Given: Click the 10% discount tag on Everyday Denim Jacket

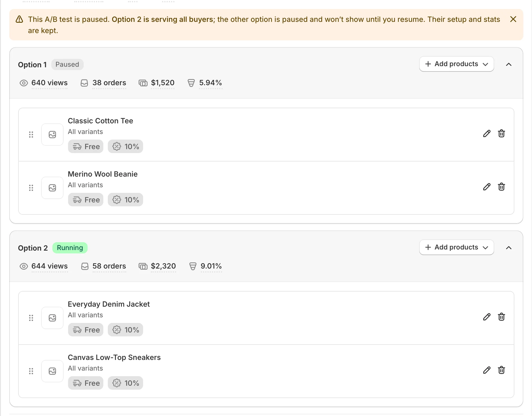Looking at the screenshot, I should point(125,330).
